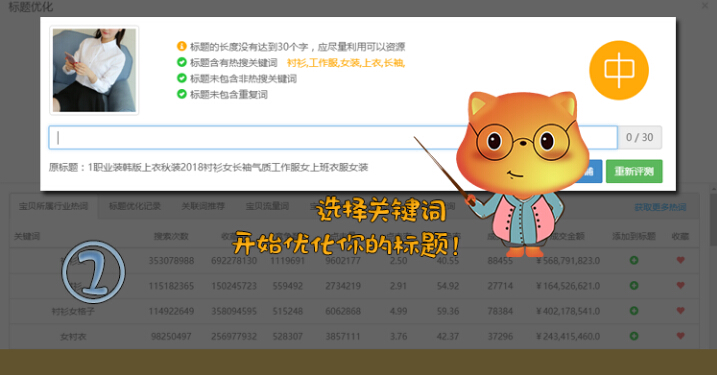Viewport: 717px width, 375px height.
Task: Add 衬衫女格子 keyword to the title
Action: [634, 311]
